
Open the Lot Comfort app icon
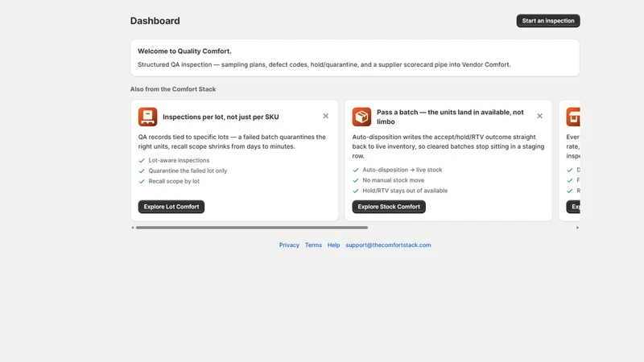pyautogui.click(x=147, y=117)
